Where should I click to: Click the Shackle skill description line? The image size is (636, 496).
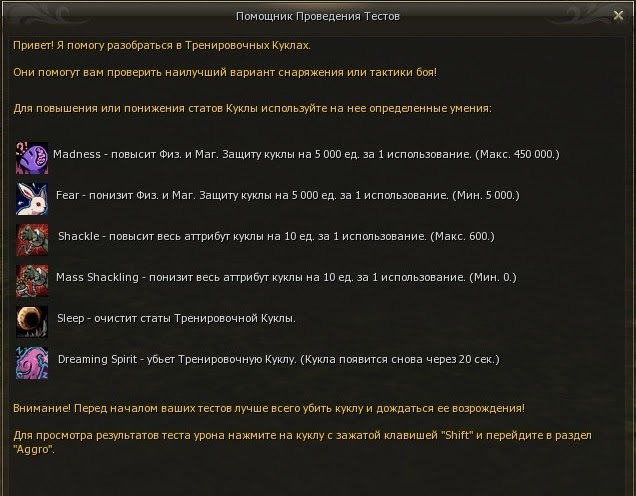point(276,237)
